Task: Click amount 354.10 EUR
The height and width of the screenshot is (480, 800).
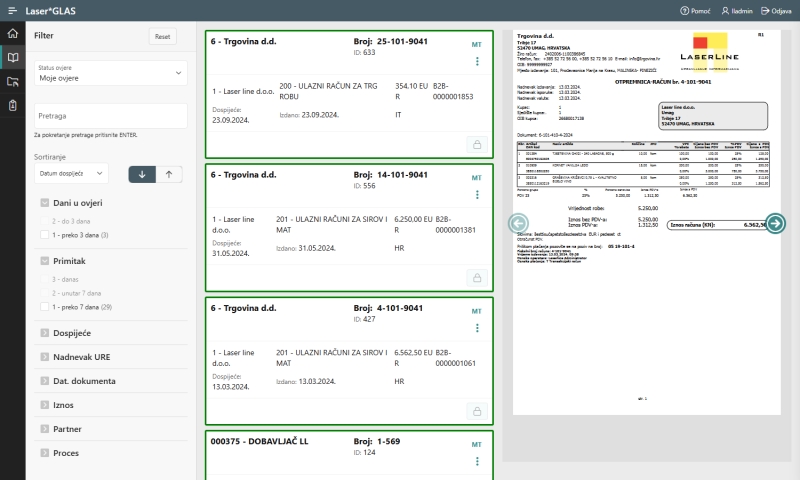Action: [411, 91]
